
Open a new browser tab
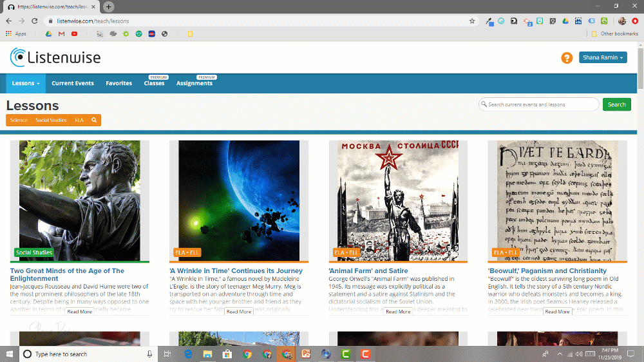coord(108,6)
